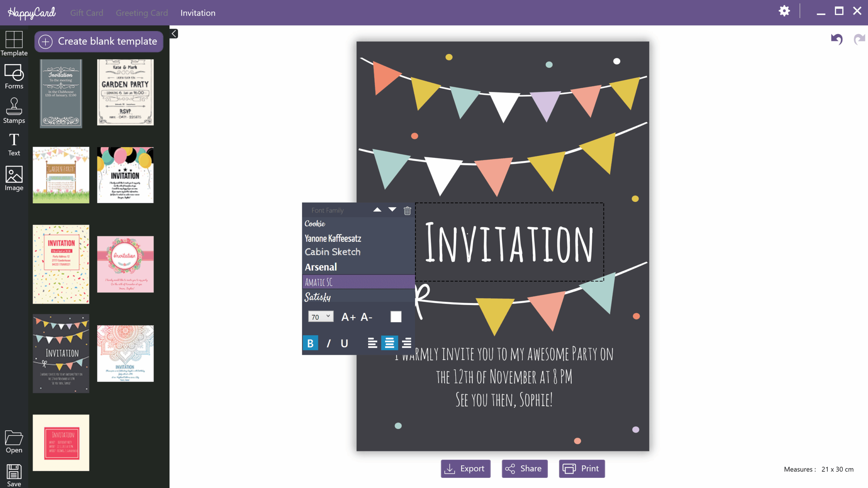Screen dimensions: 868x488
Task: Delete text box with trash icon
Action: click(x=407, y=211)
